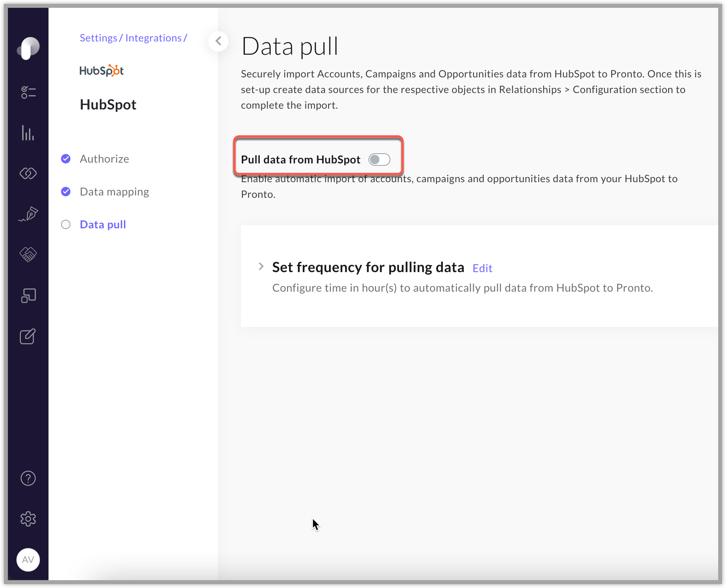Open the settings gear icon
726x588 pixels.
click(28, 519)
